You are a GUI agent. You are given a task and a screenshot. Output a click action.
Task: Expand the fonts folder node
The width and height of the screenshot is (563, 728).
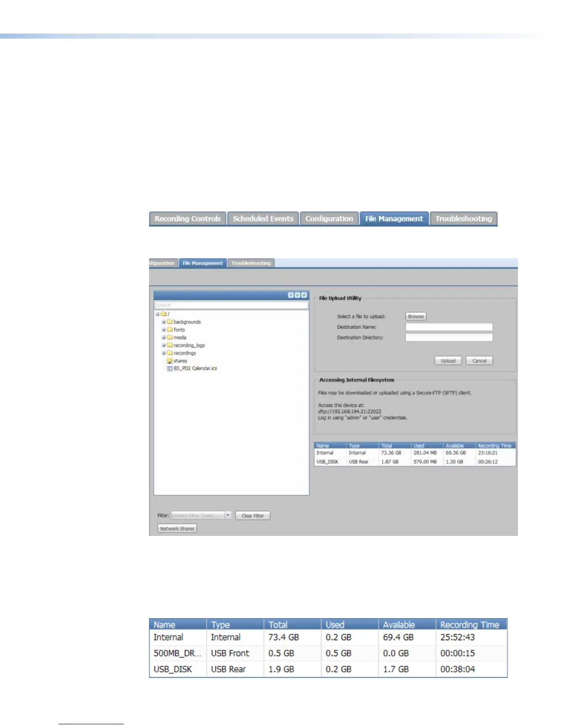click(163, 330)
